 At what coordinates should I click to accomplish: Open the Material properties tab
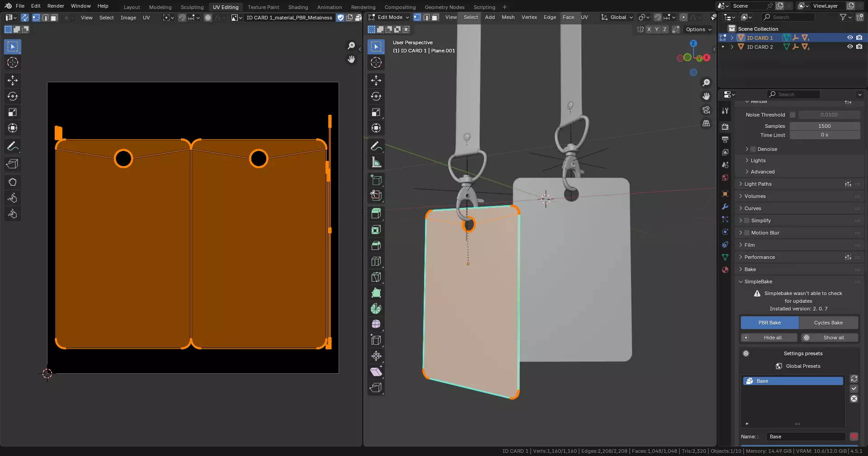[x=725, y=270]
